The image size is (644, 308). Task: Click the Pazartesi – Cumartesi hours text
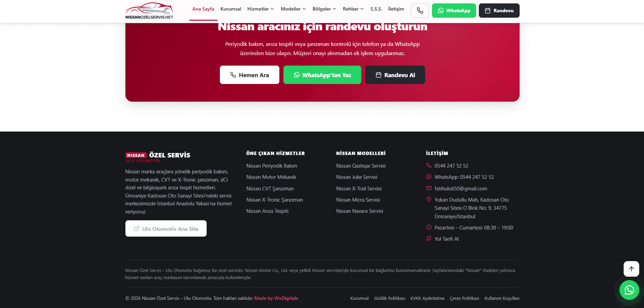point(474,228)
